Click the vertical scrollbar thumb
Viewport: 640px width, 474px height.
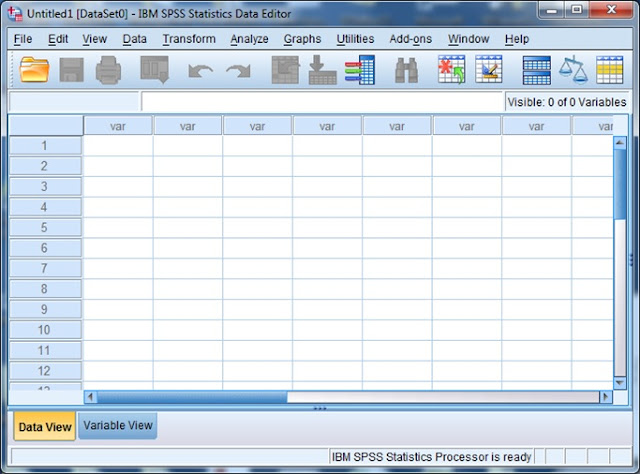coord(620,184)
